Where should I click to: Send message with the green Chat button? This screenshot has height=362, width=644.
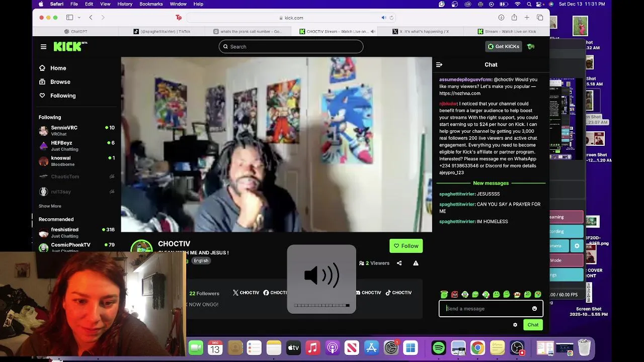tap(533, 325)
